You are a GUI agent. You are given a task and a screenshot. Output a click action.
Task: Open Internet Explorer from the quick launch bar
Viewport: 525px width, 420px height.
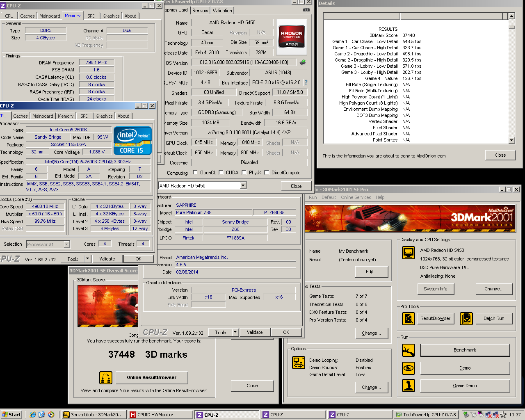pyautogui.click(x=33, y=415)
